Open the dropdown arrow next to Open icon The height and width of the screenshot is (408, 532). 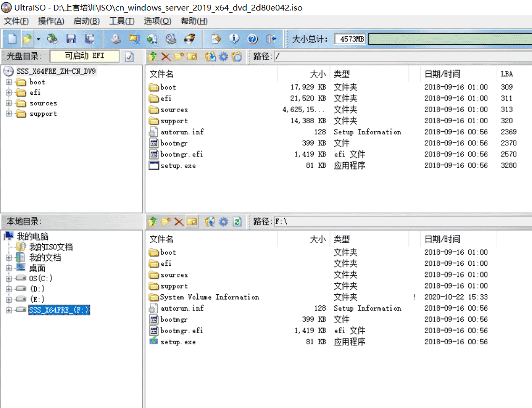pos(38,39)
